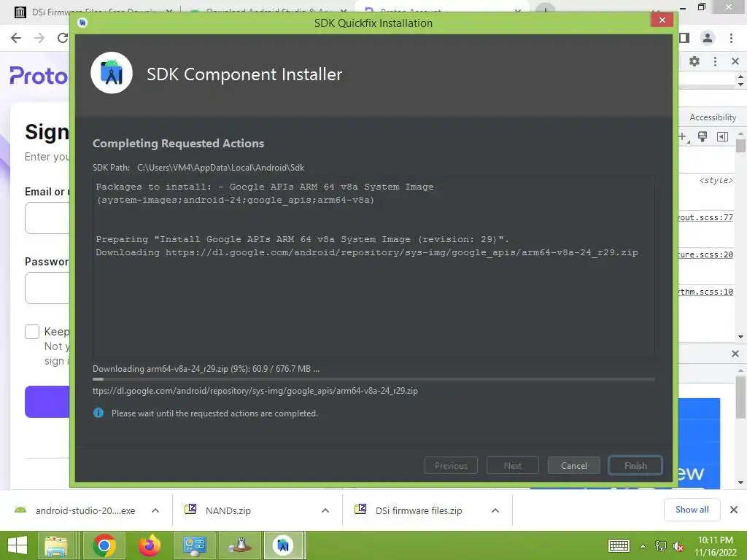Click the disabled Previous button in installer

click(x=451, y=465)
